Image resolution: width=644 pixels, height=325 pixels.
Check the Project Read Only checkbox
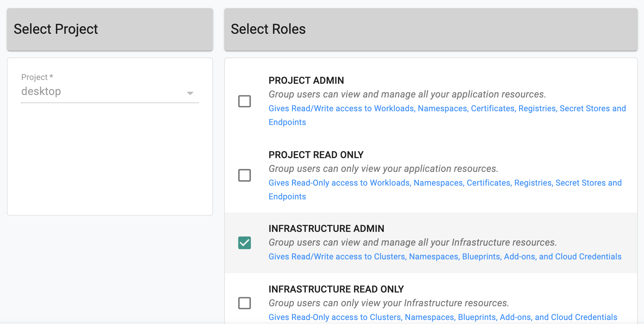(245, 175)
